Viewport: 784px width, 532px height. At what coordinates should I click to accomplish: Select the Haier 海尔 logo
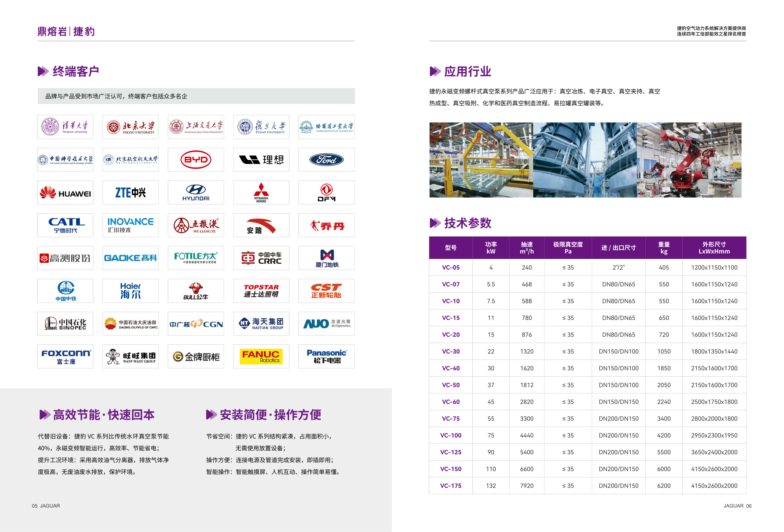[130, 291]
